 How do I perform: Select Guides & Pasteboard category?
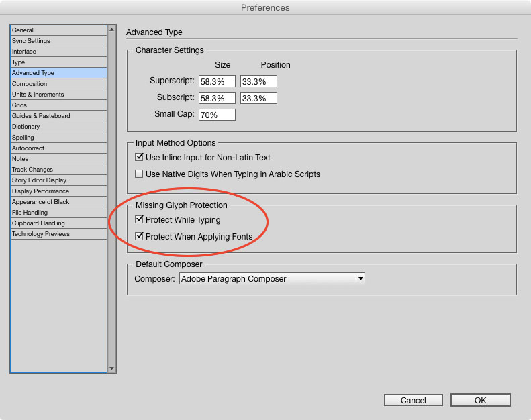(58, 116)
